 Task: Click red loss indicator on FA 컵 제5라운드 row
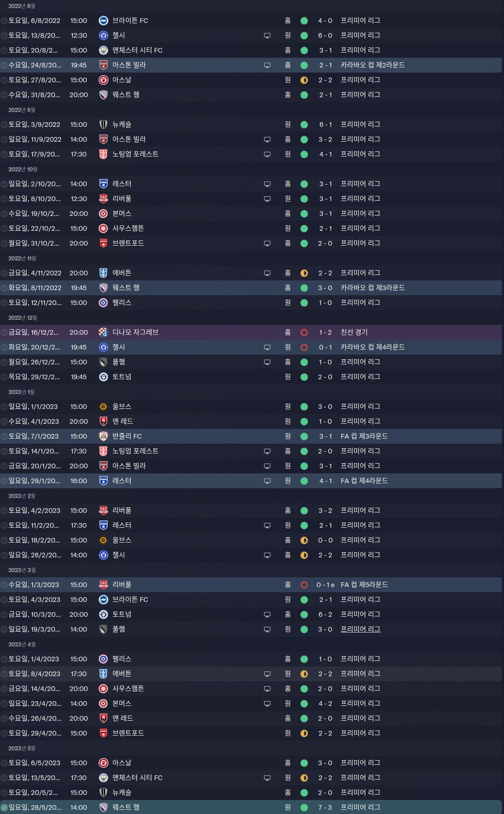pyautogui.click(x=304, y=585)
